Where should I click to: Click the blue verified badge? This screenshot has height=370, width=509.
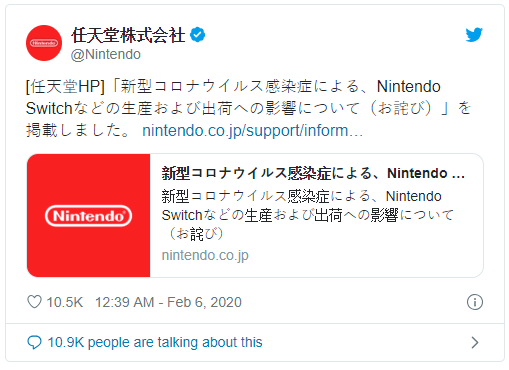198,35
